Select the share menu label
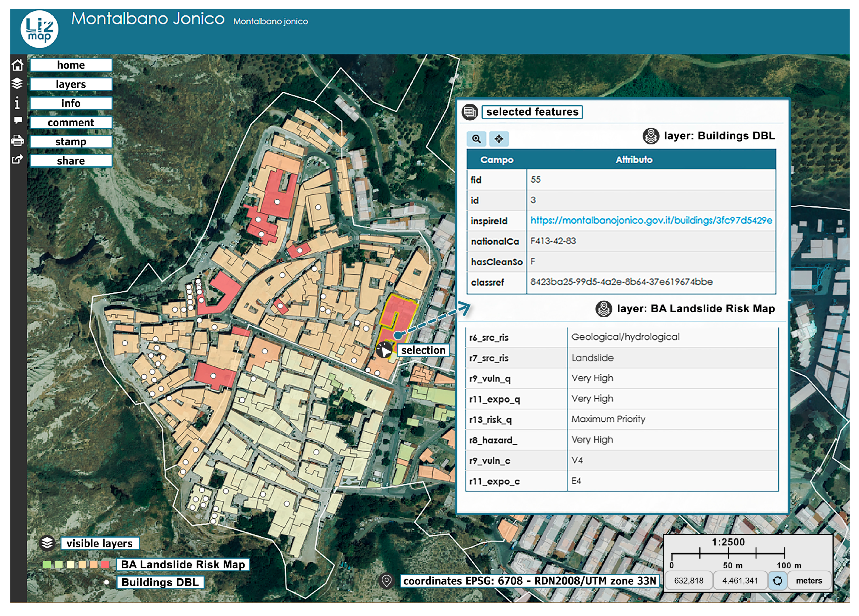 (x=71, y=161)
